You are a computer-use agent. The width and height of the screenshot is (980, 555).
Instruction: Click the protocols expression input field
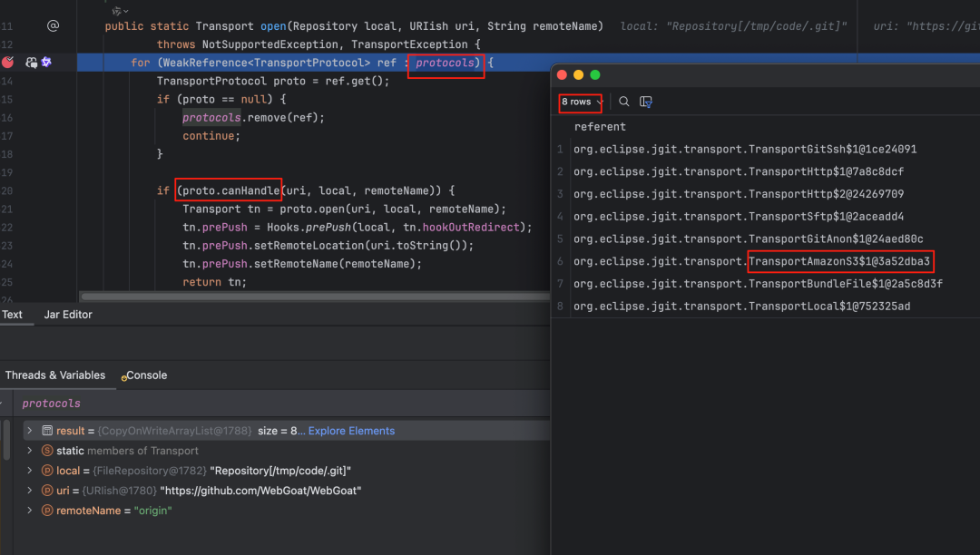pos(281,404)
